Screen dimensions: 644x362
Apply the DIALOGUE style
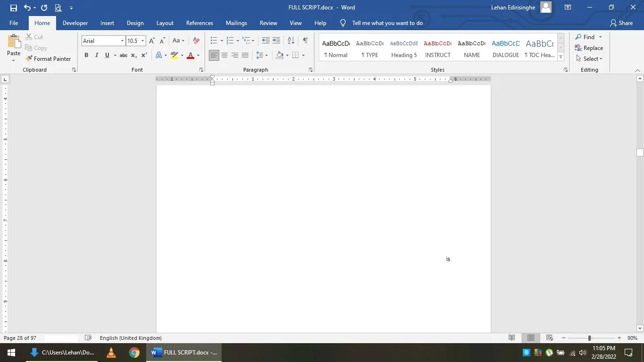pyautogui.click(x=505, y=47)
